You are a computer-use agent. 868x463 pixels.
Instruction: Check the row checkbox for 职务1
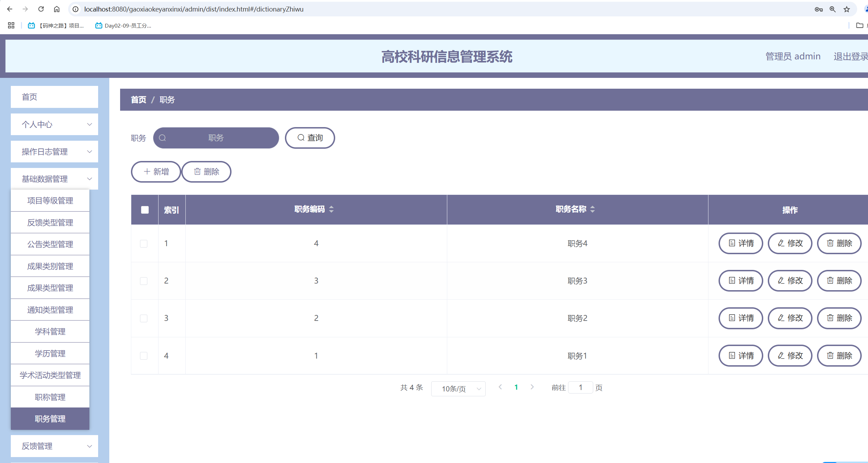tap(144, 355)
